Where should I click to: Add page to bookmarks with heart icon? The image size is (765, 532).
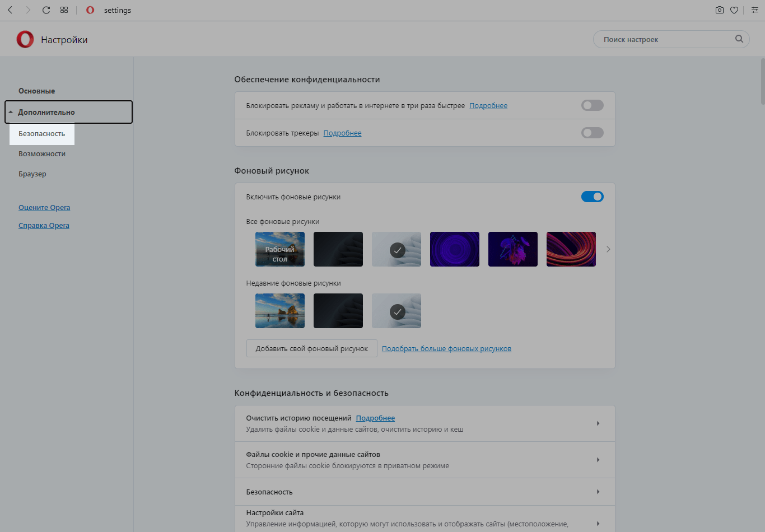[734, 10]
